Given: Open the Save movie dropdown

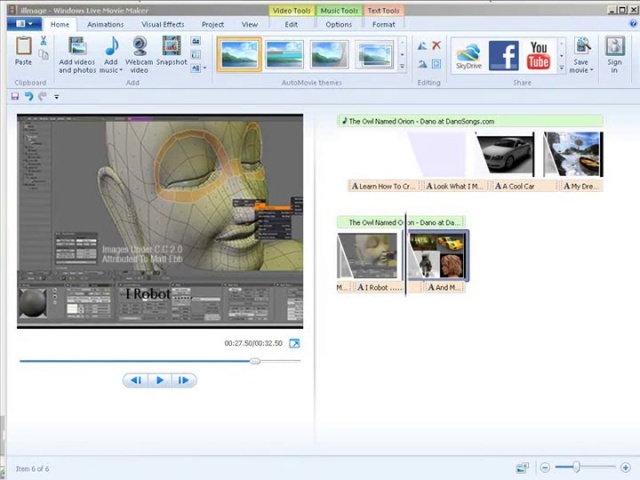Looking at the screenshot, I should (x=581, y=70).
